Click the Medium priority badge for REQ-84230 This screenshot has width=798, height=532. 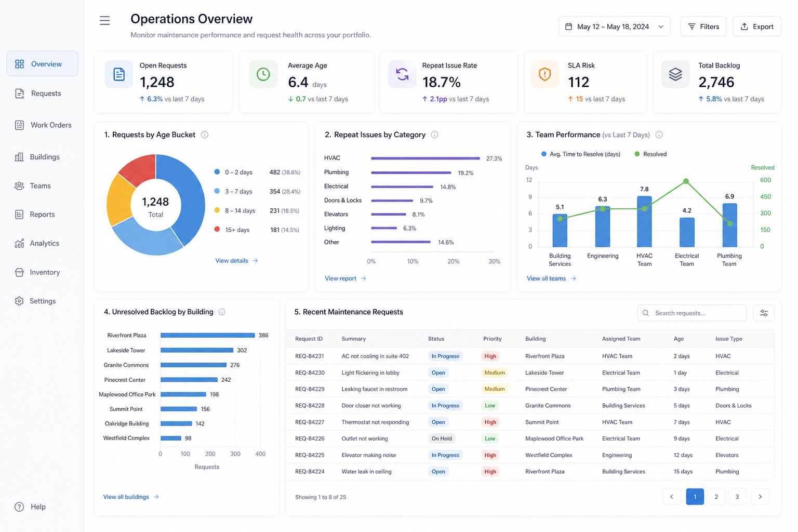tap(494, 373)
